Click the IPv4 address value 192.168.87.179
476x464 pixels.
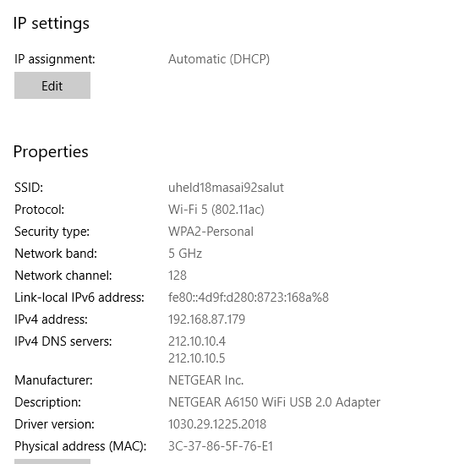point(207,319)
